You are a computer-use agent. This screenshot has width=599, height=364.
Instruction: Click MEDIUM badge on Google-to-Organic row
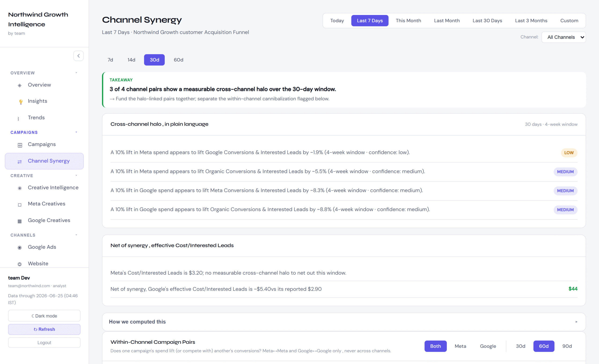565,209
